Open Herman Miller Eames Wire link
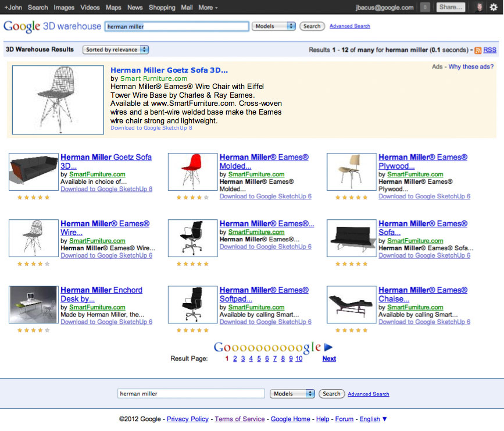504x431 pixels. tap(105, 228)
